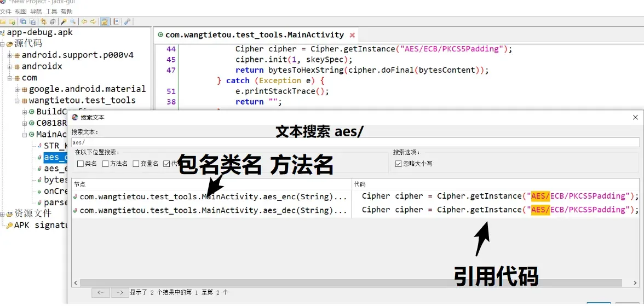Enable the 方法名 search checkbox
The width and height of the screenshot is (644, 306).
point(106,164)
